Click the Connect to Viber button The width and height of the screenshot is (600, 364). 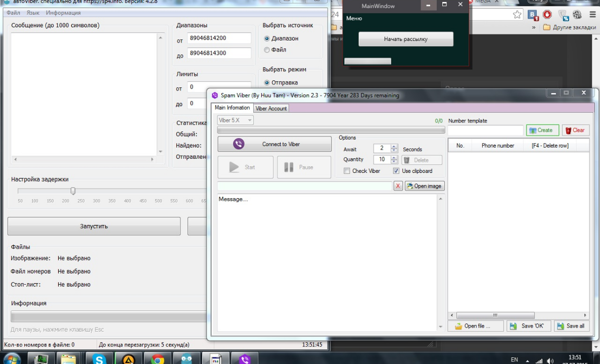pyautogui.click(x=274, y=144)
